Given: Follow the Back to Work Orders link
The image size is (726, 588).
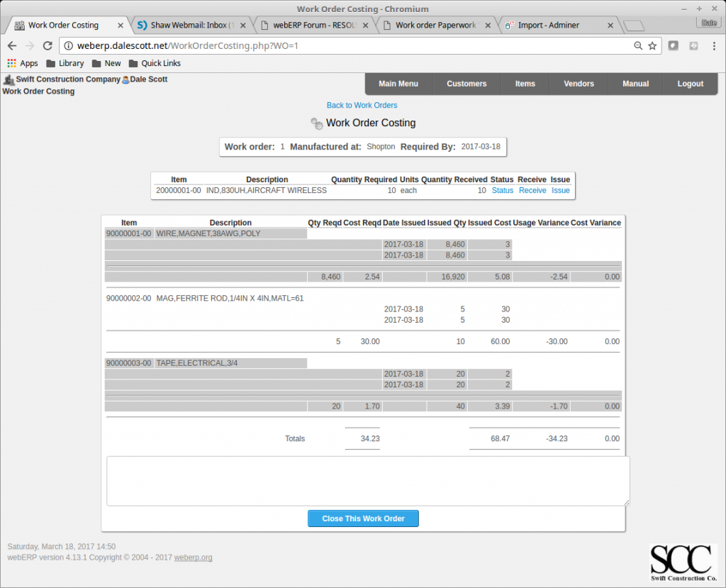Looking at the screenshot, I should tap(362, 104).
